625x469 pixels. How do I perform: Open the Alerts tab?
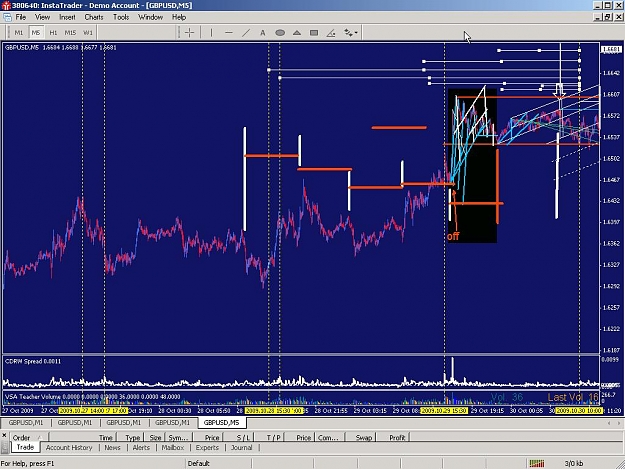[x=141, y=447]
